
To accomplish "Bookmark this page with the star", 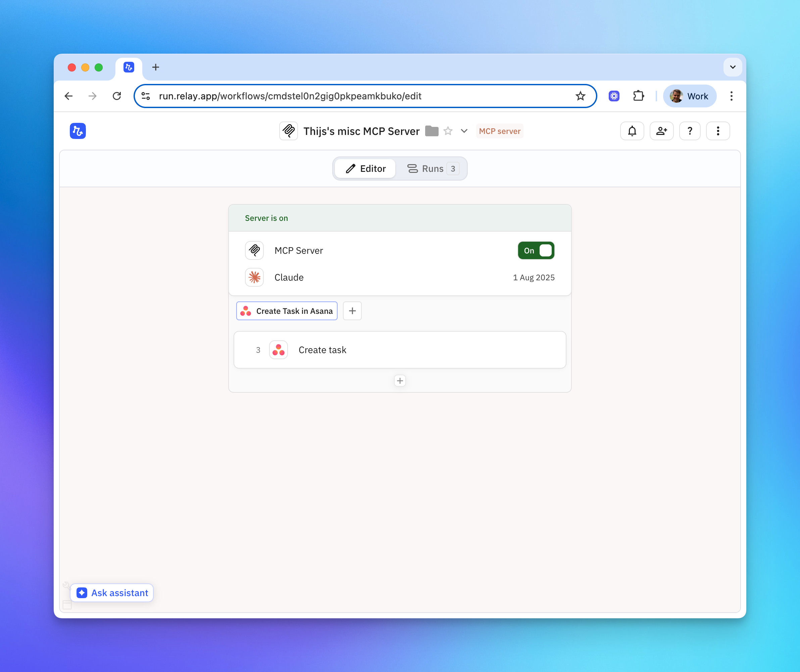I will pos(580,96).
